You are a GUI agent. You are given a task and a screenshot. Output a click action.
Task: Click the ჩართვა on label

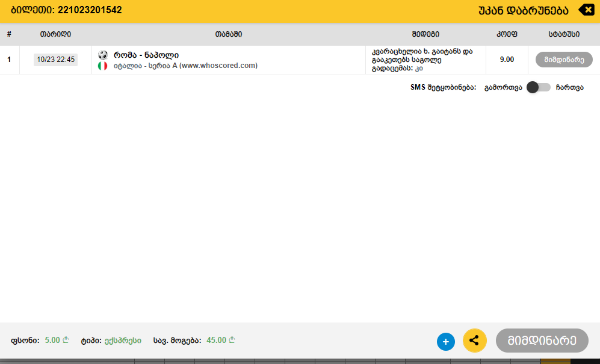click(570, 87)
